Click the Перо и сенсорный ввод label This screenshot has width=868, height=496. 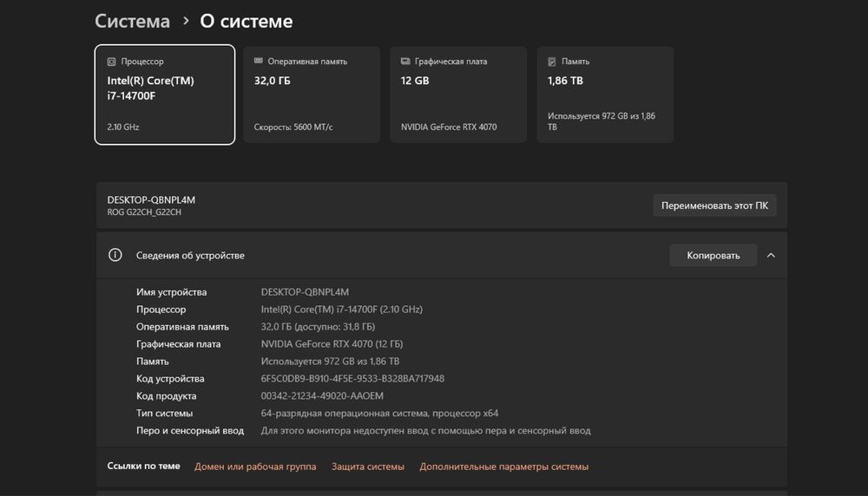[x=190, y=431]
